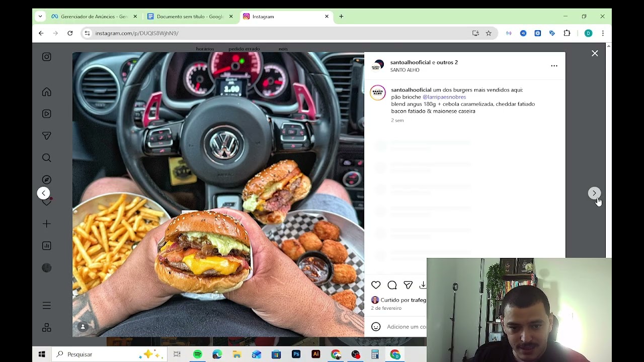Click santoalhooficial avatar beside caption
This screenshot has height=362, width=644.
pos(378,93)
